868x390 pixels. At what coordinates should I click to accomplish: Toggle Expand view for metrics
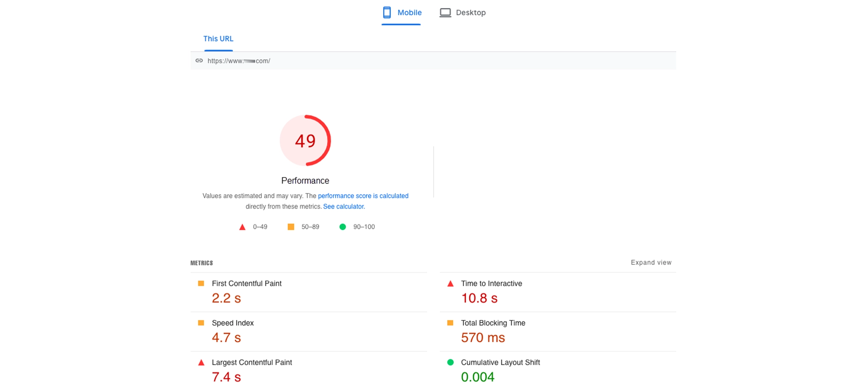tap(651, 263)
